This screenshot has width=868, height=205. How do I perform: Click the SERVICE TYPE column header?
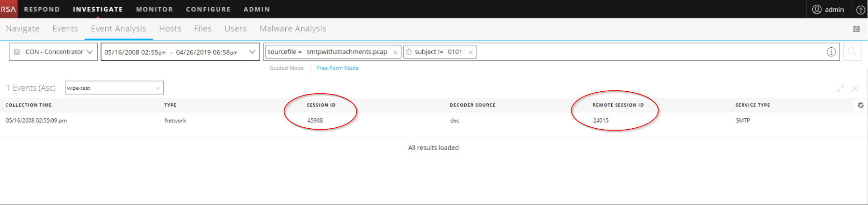point(752,105)
